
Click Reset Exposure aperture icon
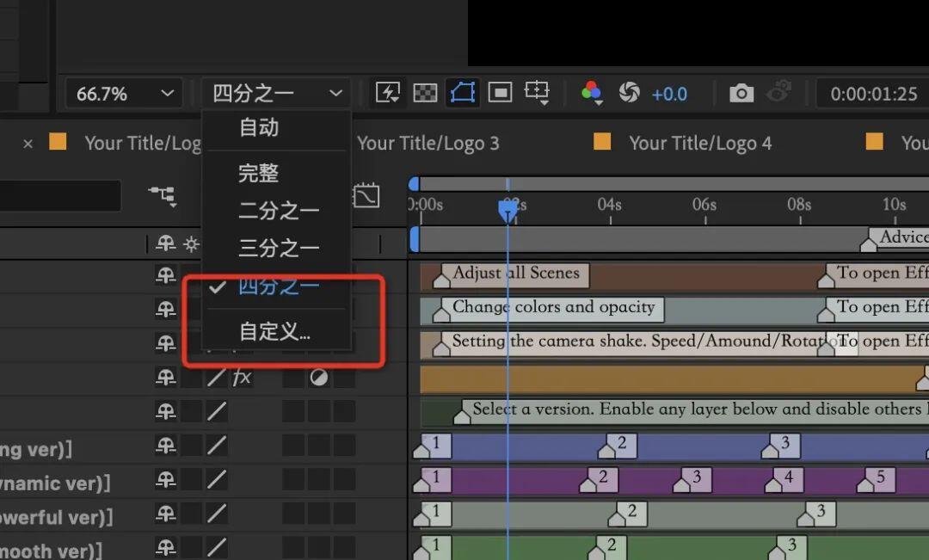(x=629, y=92)
